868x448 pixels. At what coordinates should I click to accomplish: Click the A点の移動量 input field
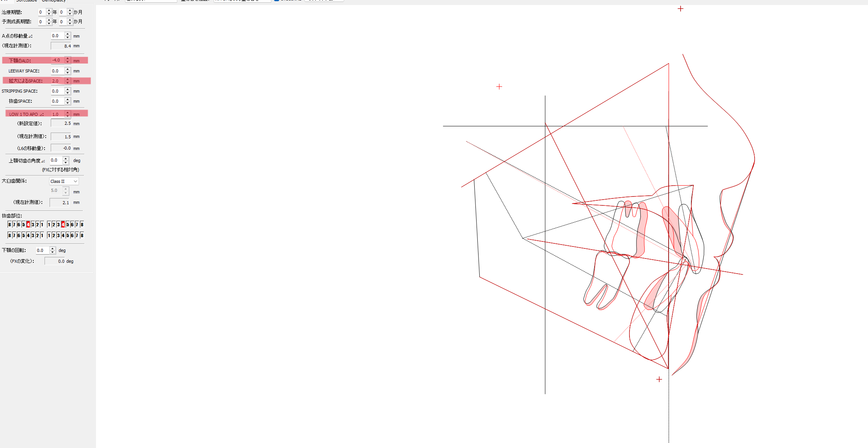pos(58,36)
